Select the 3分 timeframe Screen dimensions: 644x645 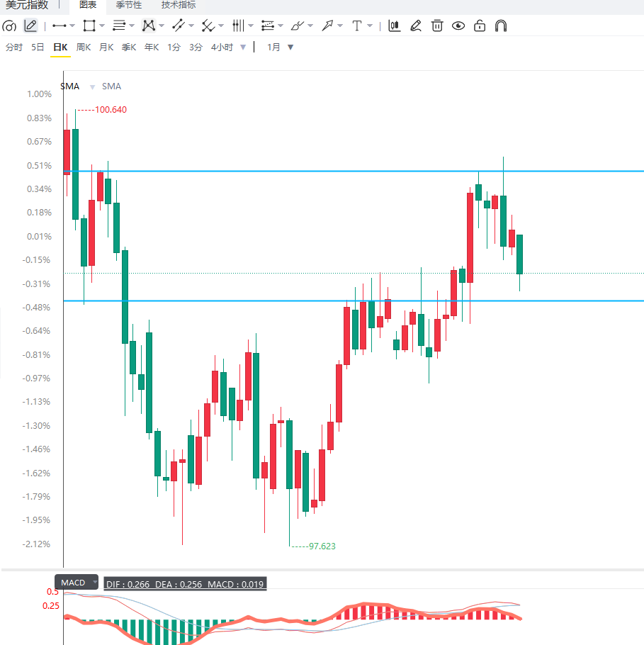coord(196,47)
